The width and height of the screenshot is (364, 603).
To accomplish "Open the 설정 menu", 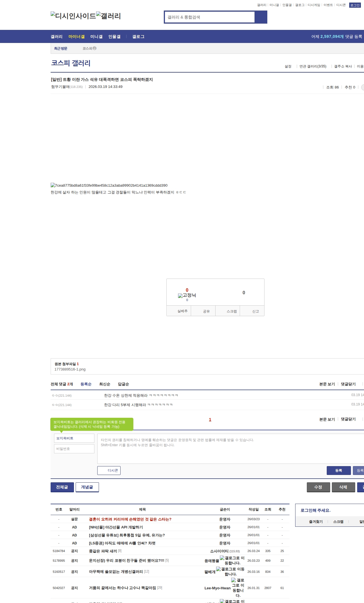I will [288, 66].
